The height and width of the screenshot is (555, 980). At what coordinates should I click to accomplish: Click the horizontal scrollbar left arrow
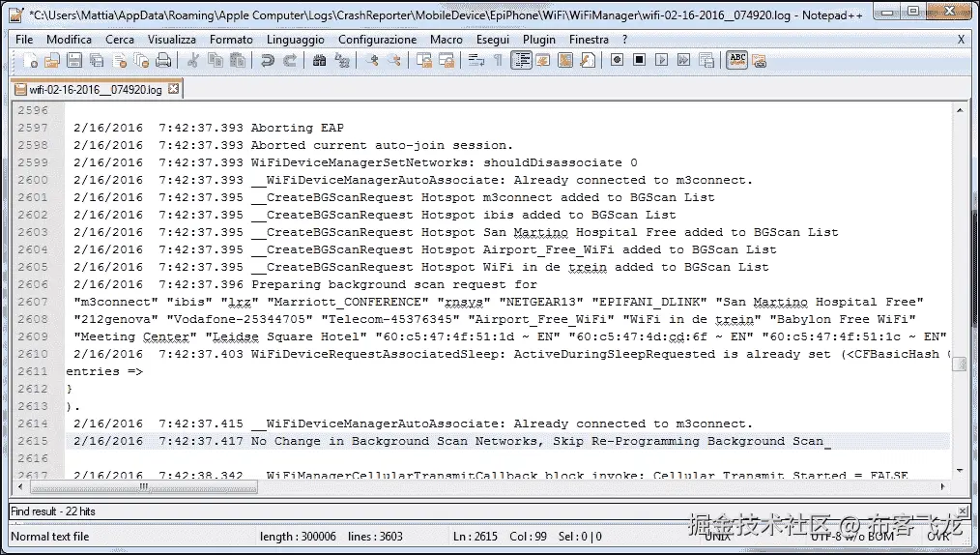(x=20, y=487)
